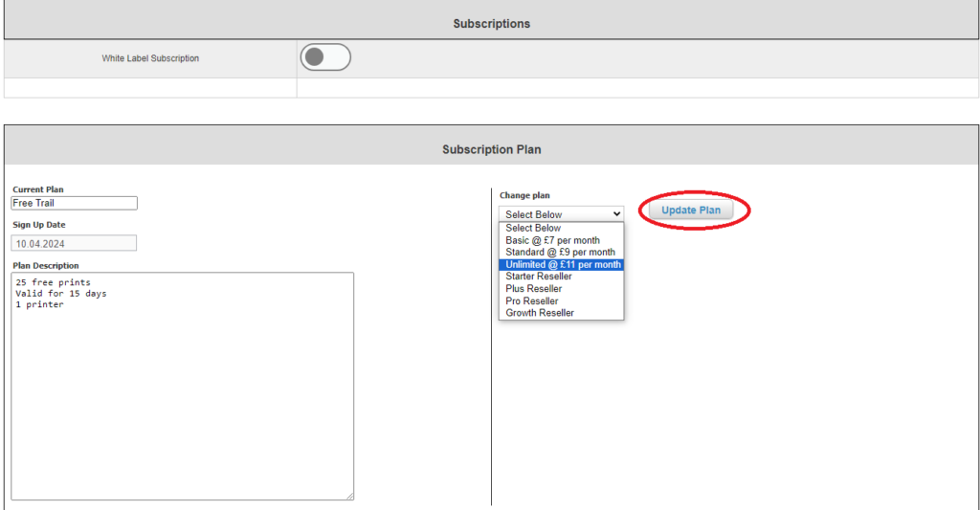Click the Subscriptions section header

[x=491, y=23]
